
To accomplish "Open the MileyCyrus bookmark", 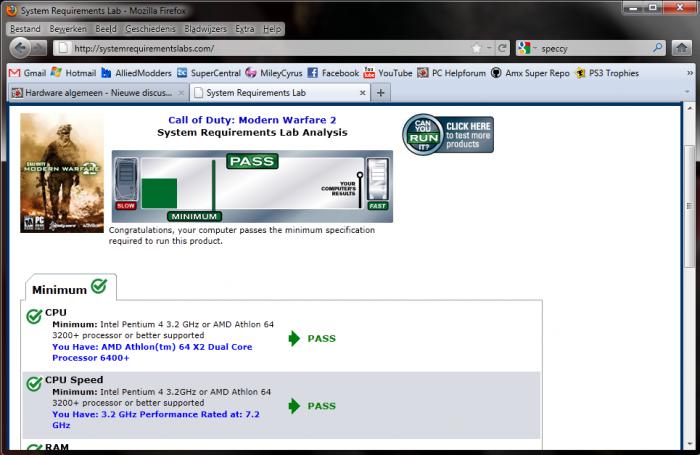I will [274, 73].
